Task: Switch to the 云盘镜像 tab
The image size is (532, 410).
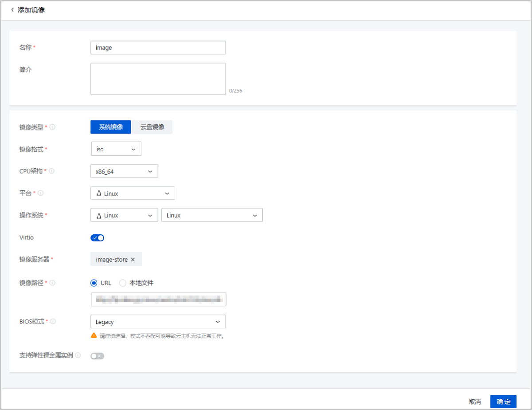Action: point(153,127)
